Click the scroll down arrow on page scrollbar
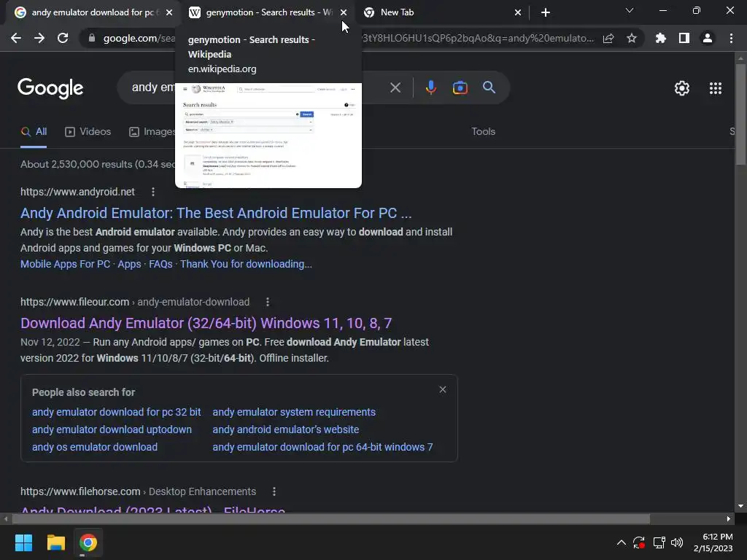 (740, 506)
